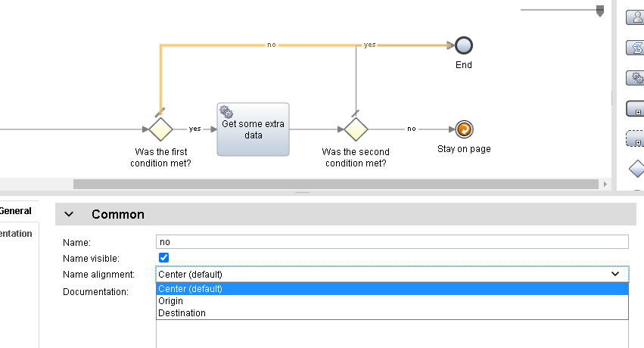Open the Name alignment dropdown
Screen dimensions: 644x348
tap(392, 274)
